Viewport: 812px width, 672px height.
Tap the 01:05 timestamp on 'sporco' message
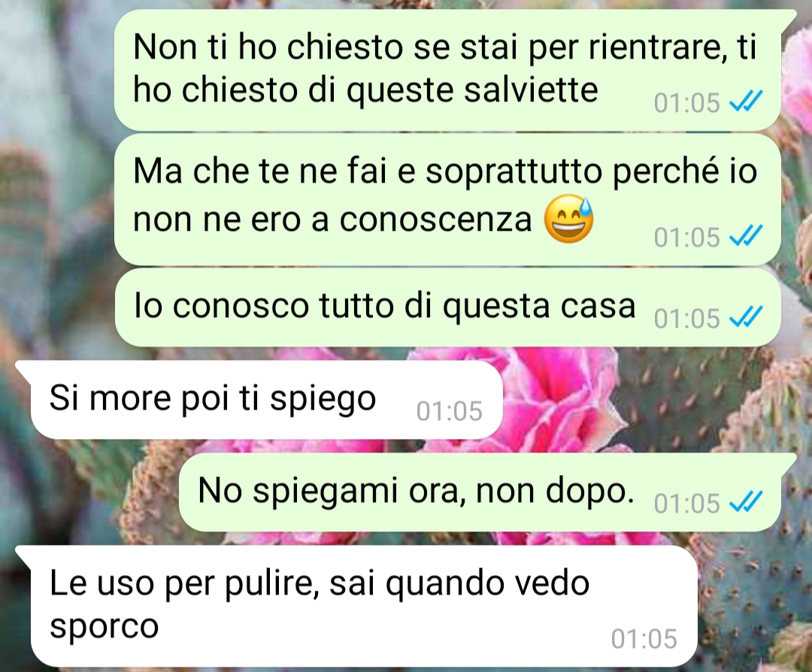pos(644,638)
